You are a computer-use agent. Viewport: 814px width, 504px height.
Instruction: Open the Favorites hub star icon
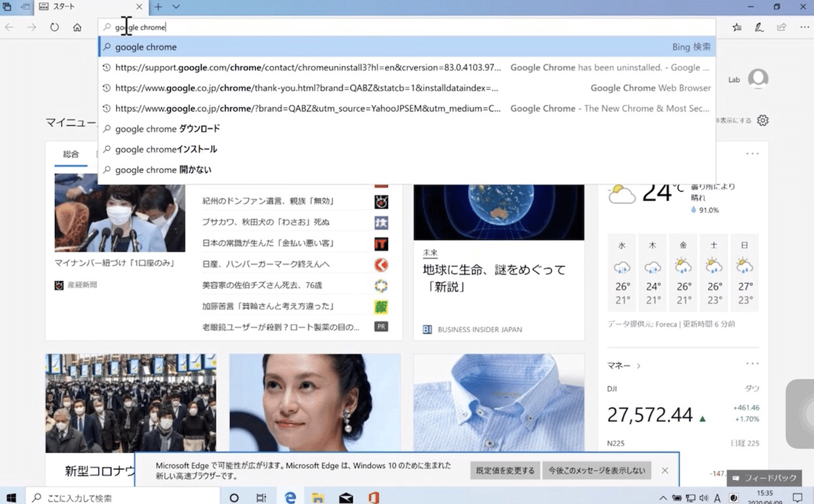(737, 27)
